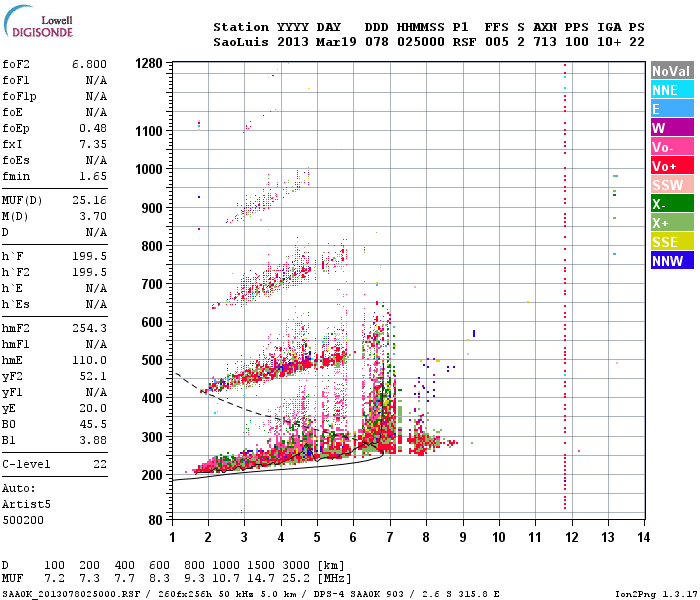
Task: Click the 80 km height axis label
Action: coord(155,520)
